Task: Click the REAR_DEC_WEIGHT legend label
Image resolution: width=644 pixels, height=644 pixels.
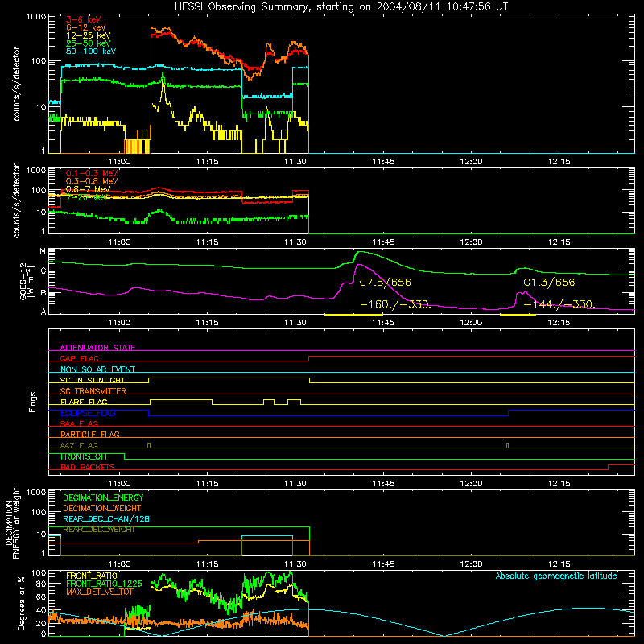Action: pos(99,530)
